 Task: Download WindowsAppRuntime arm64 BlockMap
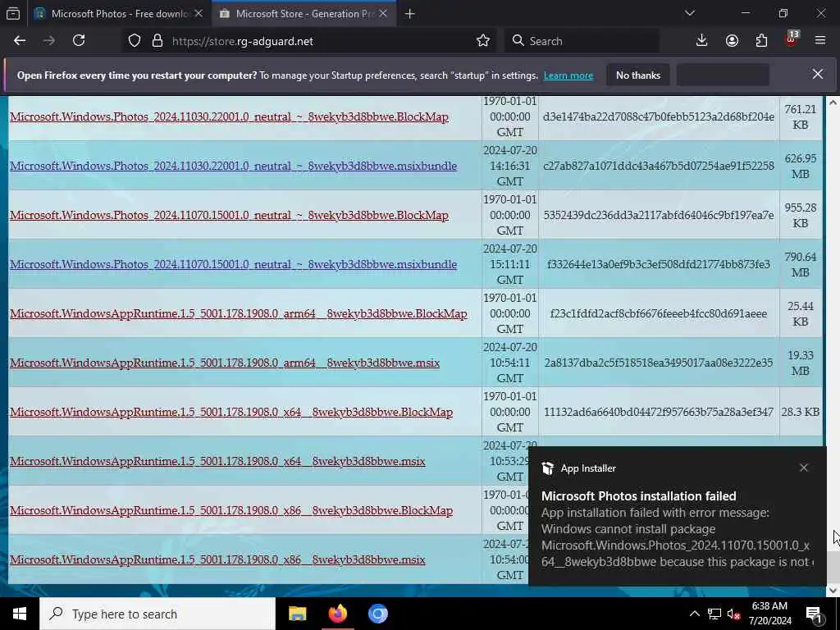tap(239, 314)
